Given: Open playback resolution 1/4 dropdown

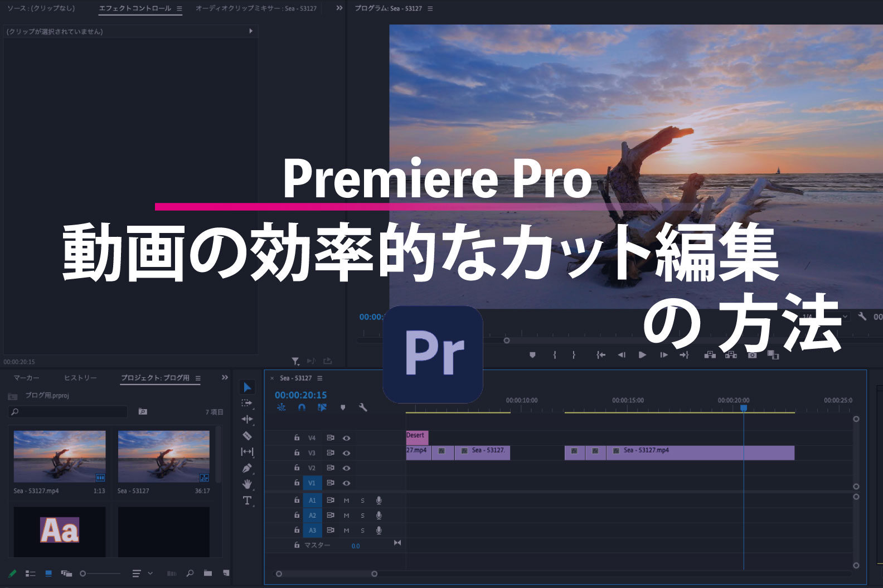Looking at the screenshot, I should (825, 317).
